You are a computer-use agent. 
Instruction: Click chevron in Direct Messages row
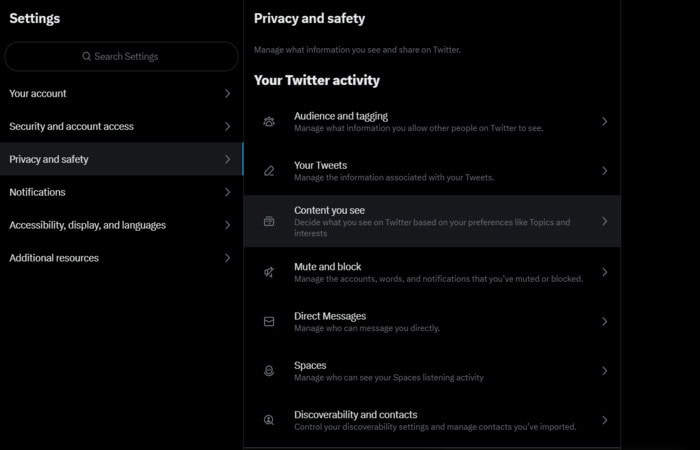point(604,321)
